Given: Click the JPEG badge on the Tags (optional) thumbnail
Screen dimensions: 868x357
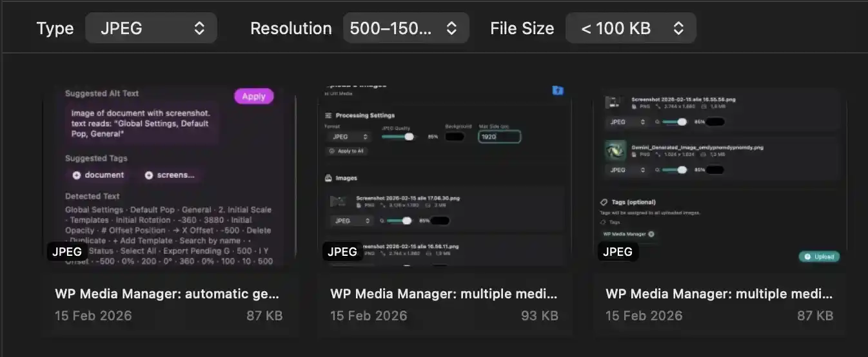Looking at the screenshot, I should coord(618,251).
